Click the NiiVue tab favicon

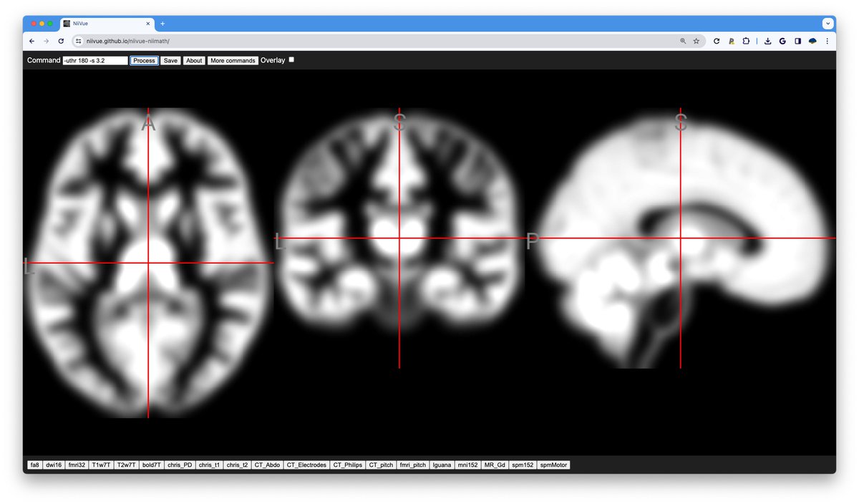[x=67, y=24]
